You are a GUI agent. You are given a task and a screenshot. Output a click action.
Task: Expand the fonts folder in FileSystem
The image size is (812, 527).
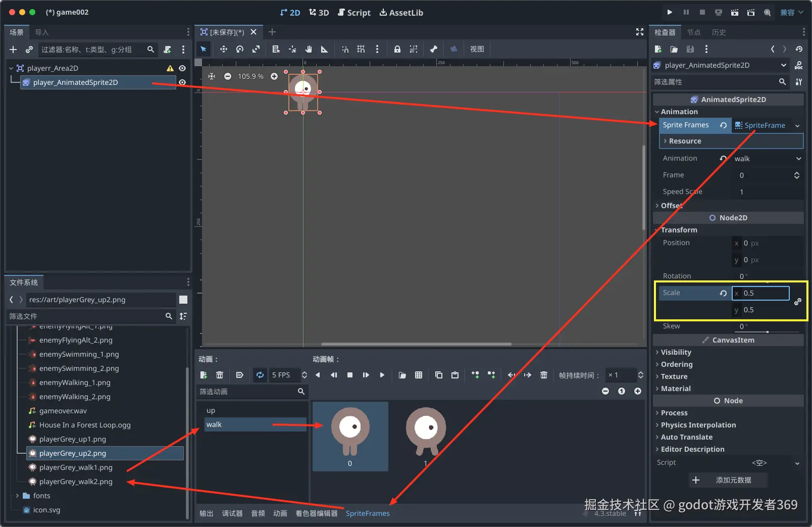point(17,496)
